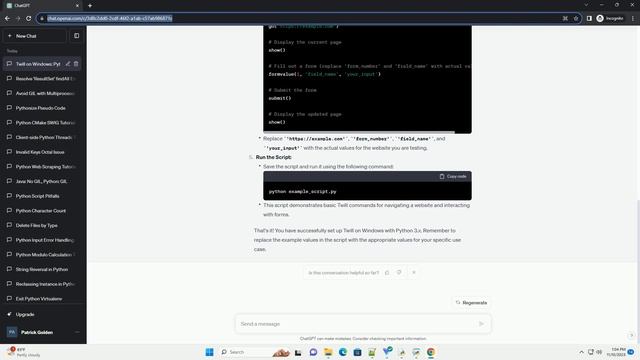Close the ChatGPT browser tab

(x=77, y=6)
